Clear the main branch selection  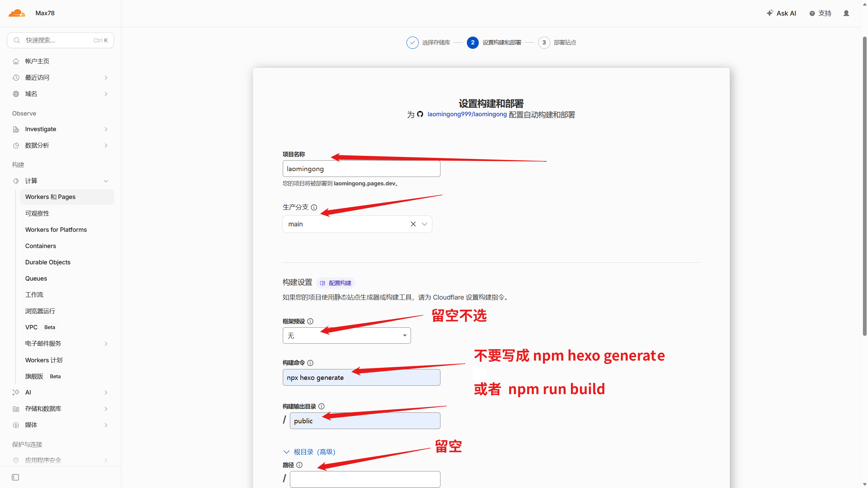coord(413,224)
